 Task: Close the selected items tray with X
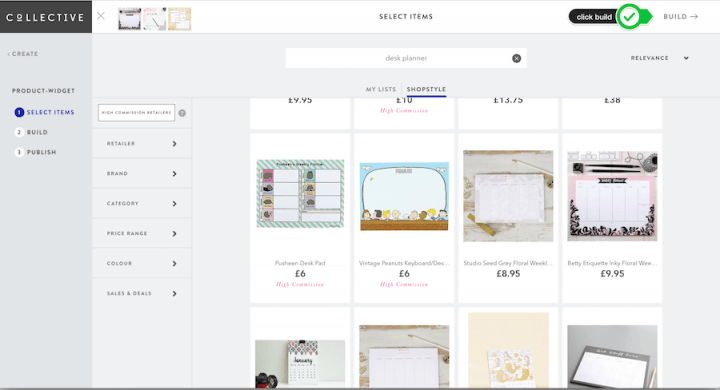coord(101,16)
